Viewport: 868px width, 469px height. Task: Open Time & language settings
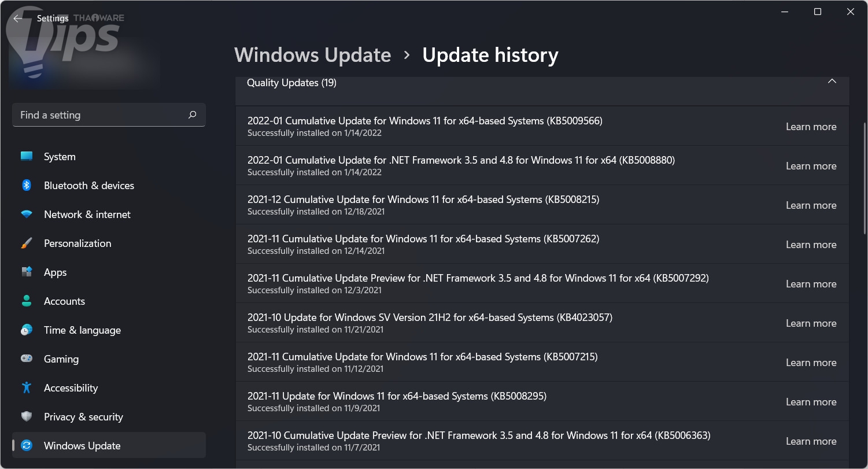82,330
